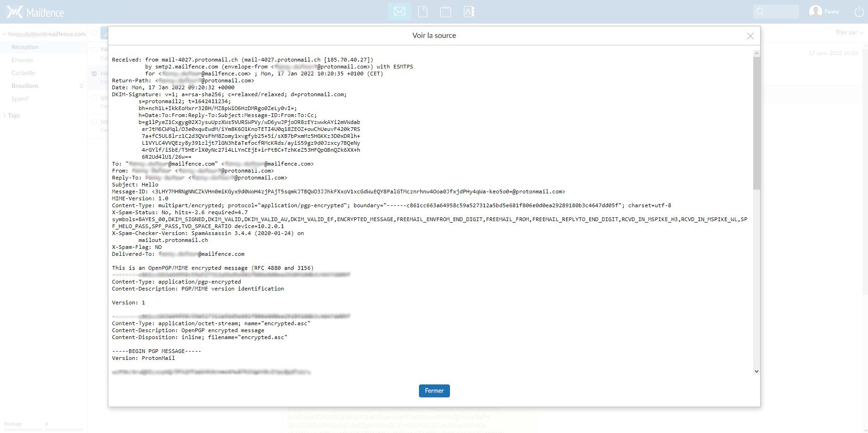Image resolution: width=868 pixels, height=433 pixels.
Task: Open the Fanny user avatar menu
Action: click(x=815, y=12)
